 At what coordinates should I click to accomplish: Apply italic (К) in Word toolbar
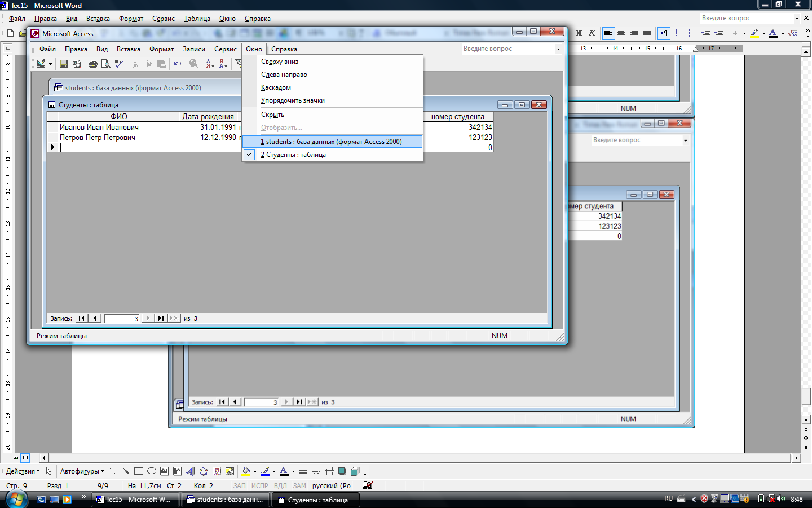pos(592,33)
